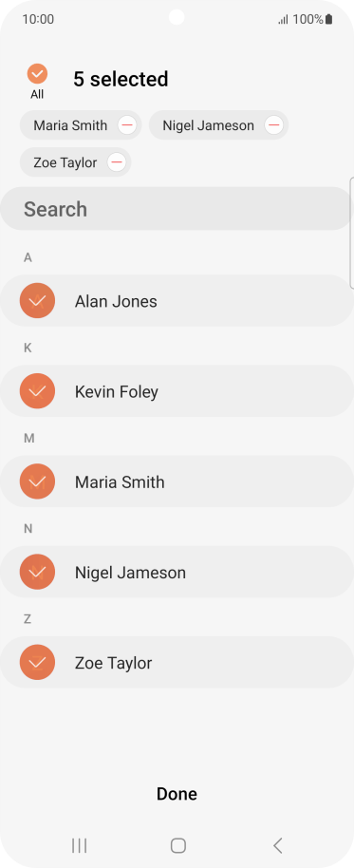Tap the home navigation button
The width and height of the screenshot is (354, 868).
point(178,845)
